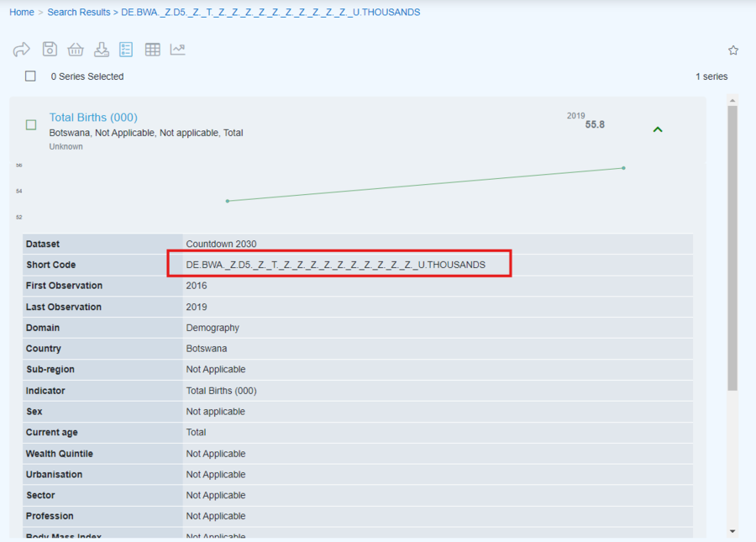Switch to list details view icon

click(x=126, y=50)
